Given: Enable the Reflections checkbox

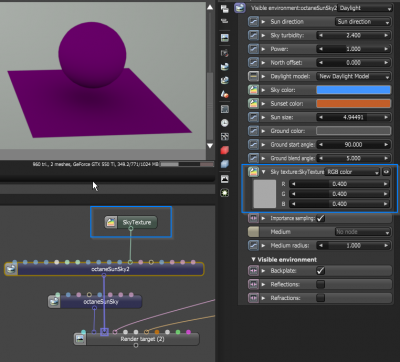Looking at the screenshot, I should 320,284.
